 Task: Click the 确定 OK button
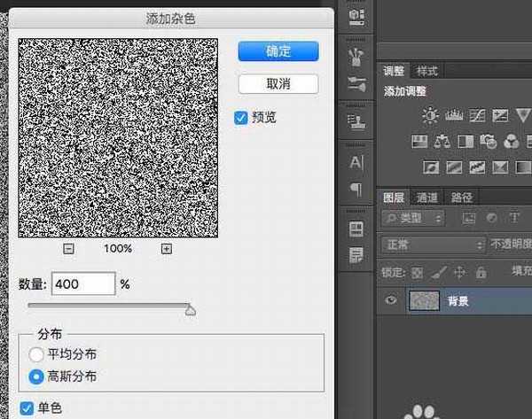(x=278, y=51)
